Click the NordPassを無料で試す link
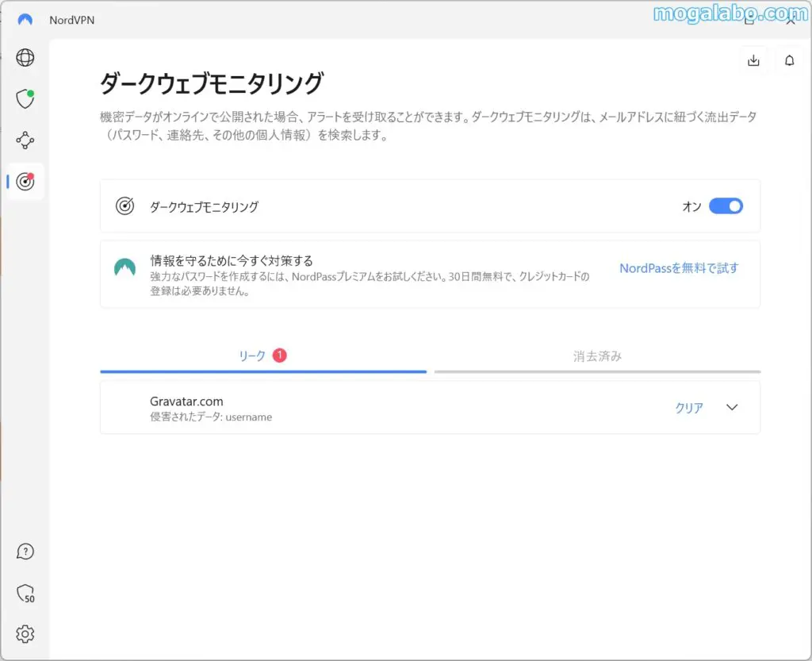812x661 pixels. tap(678, 268)
